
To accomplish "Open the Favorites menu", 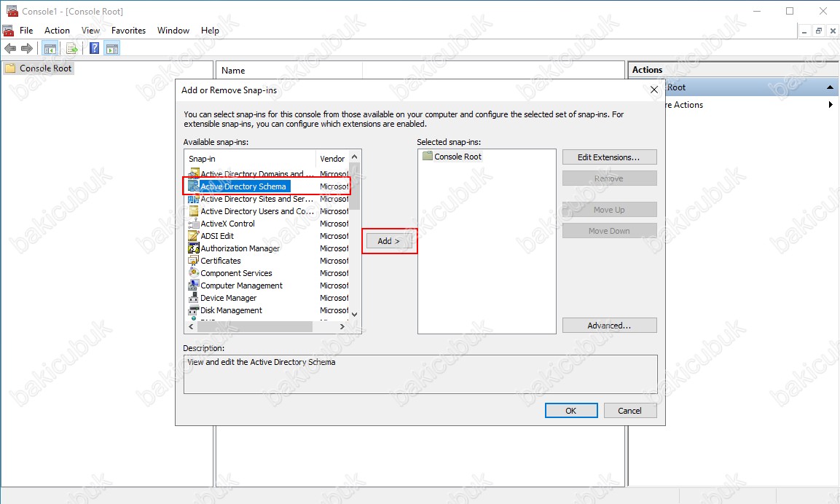I will [x=128, y=31].
